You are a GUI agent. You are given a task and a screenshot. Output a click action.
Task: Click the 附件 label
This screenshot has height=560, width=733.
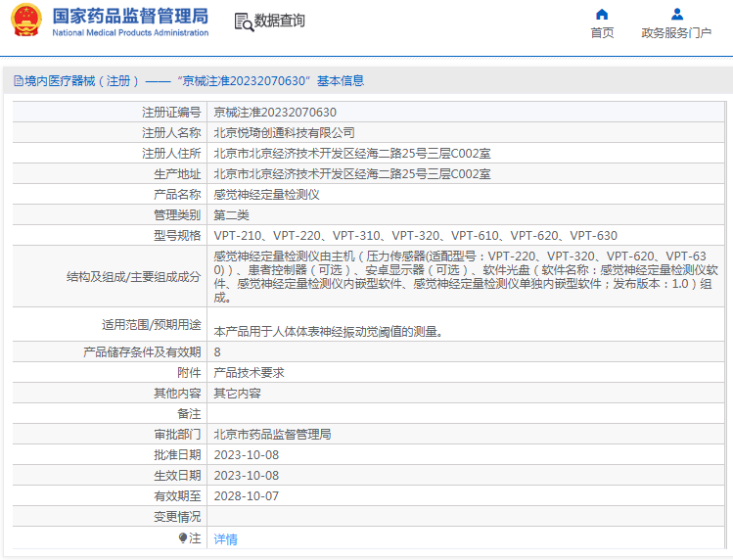[x=189, y=372]
